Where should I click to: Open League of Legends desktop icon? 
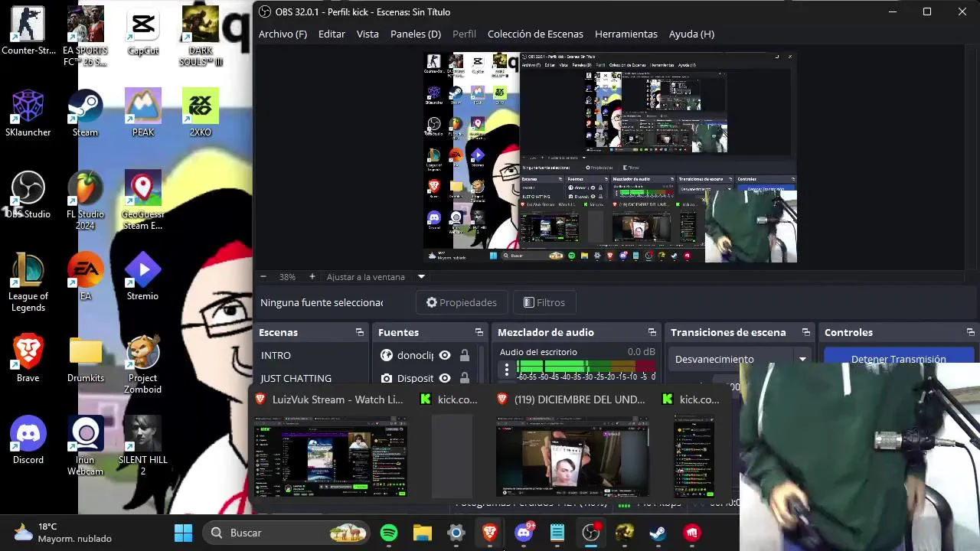28,282
